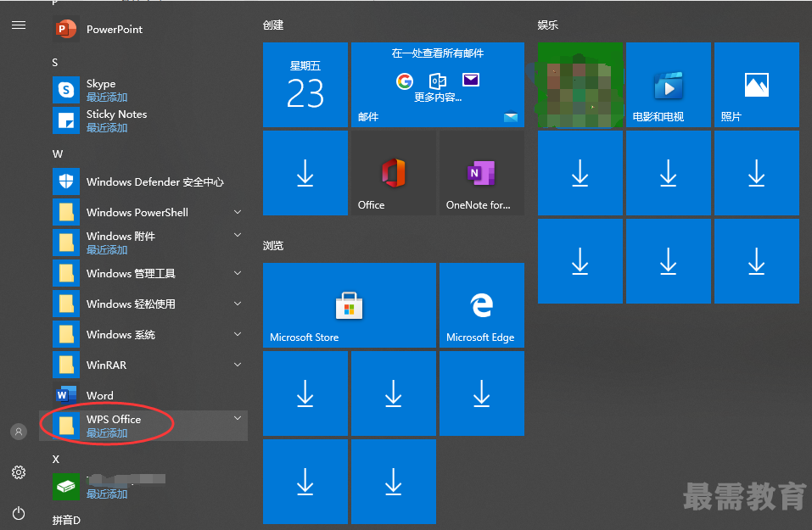Screen dimensions: 812x530
Task: Click the download tile left of Office tile
Action: click(305, 173)
